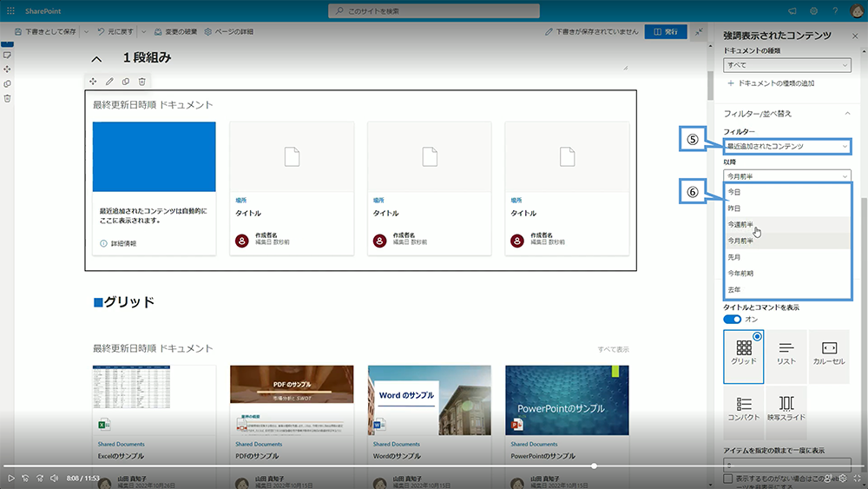
Task: Click the section move icon in left rail
Action: coord(7,69)
